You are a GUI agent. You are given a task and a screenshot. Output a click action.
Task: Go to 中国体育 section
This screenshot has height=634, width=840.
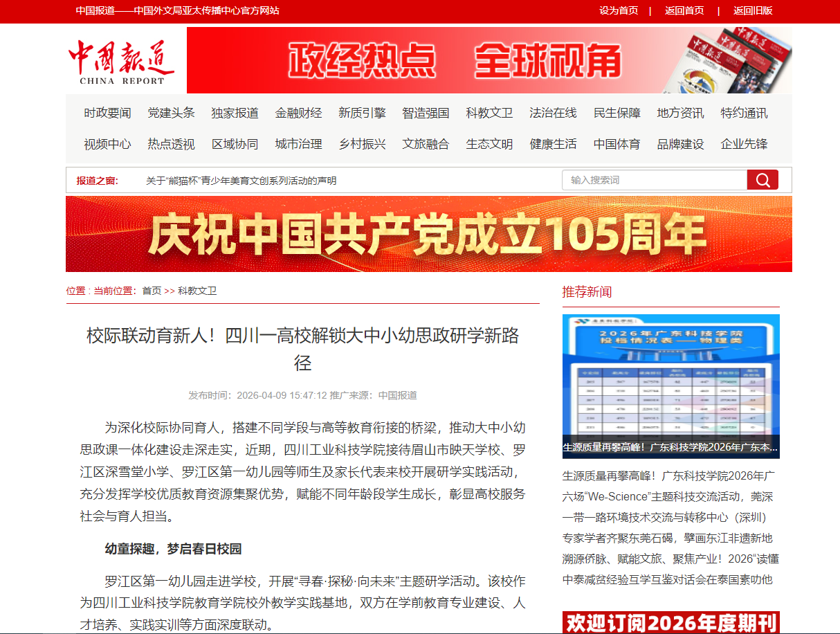pos(617,144)
